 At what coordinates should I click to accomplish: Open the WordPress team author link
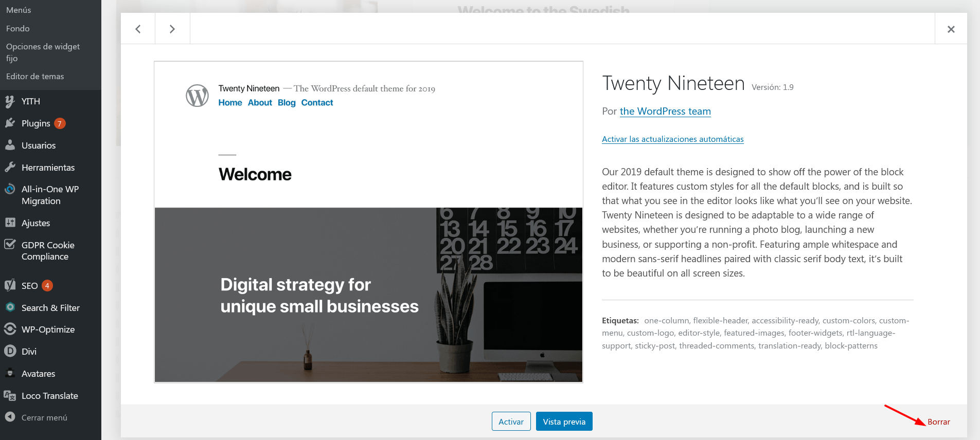[665, 111]
